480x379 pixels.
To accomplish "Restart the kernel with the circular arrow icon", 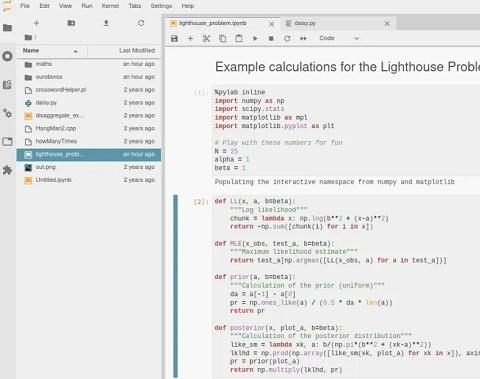I will (x=287, y=38).
